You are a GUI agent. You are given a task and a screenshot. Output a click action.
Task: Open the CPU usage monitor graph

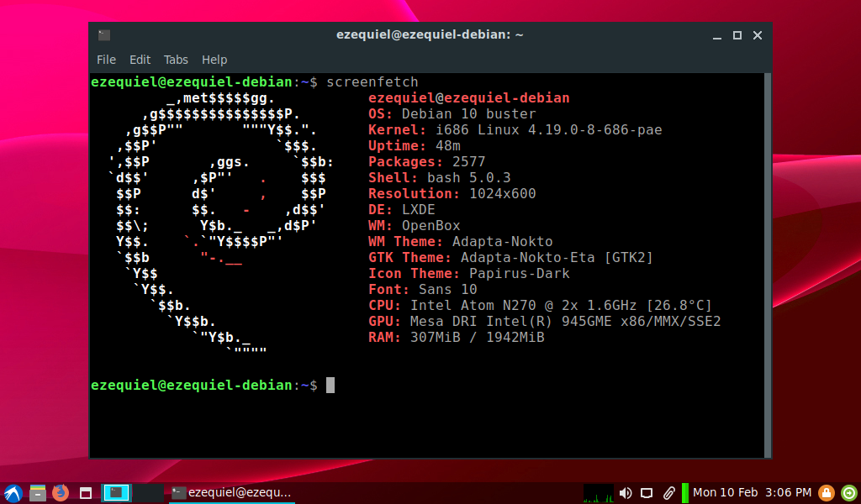click(599, 492)
